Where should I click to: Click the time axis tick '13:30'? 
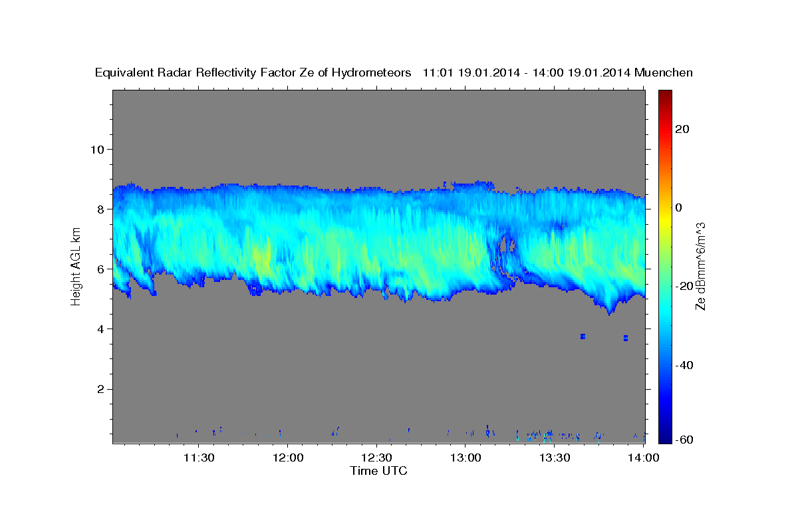pyautogui.click(x=555, y=458)
